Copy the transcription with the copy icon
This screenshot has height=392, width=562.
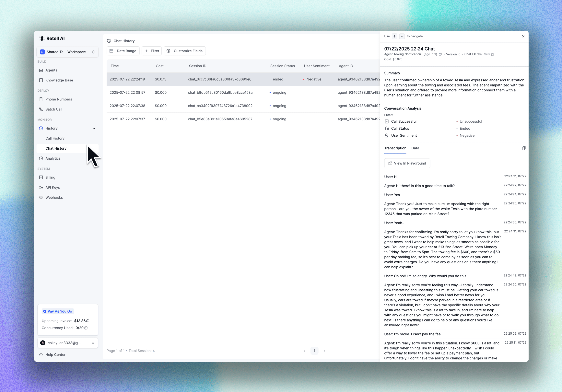[x=524, y=148]
